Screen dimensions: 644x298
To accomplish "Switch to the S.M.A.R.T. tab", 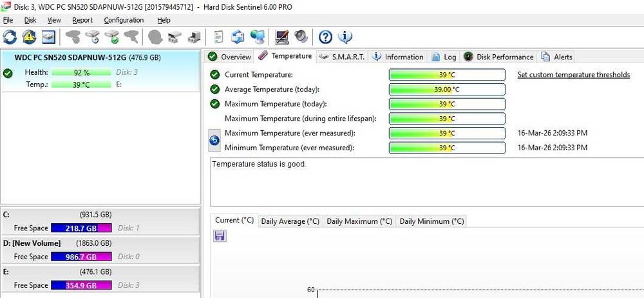I will pos(343,57).
